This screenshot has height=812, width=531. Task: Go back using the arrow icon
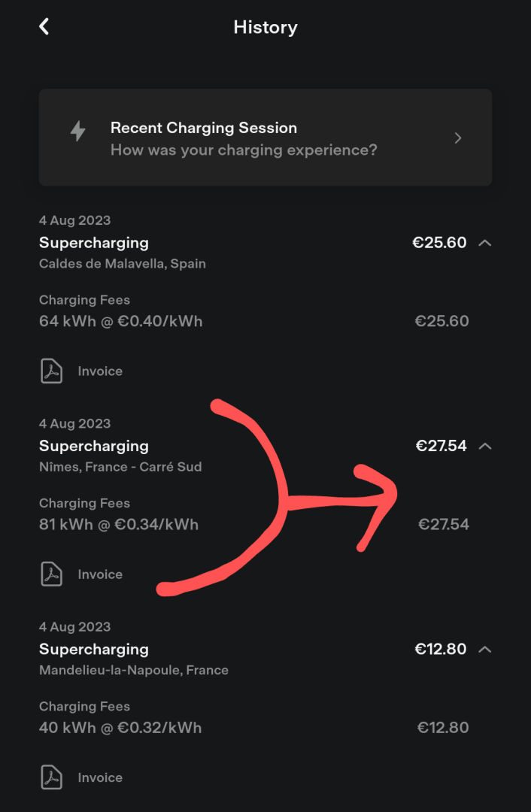44,26
